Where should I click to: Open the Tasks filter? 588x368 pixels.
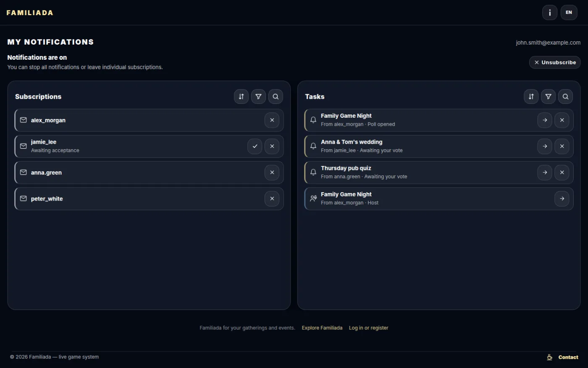(x=548, y=96)
